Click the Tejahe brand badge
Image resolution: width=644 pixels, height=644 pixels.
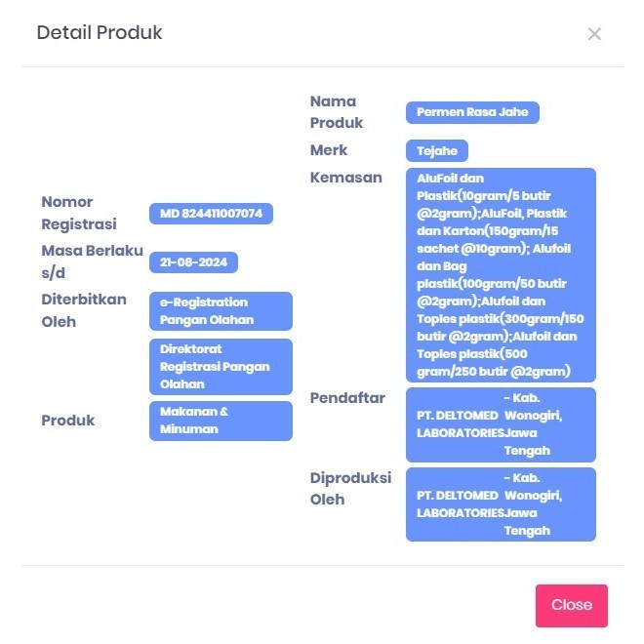(x=437, y=150)
